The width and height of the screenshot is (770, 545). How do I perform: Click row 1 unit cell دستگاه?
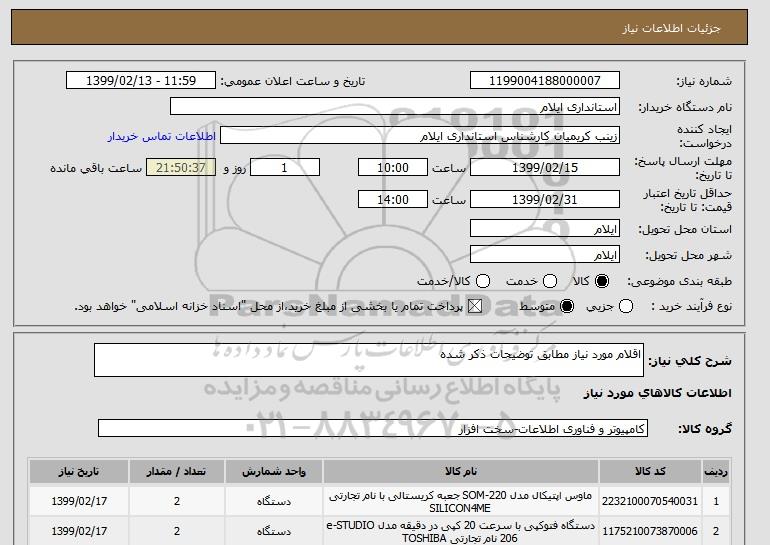274,501
